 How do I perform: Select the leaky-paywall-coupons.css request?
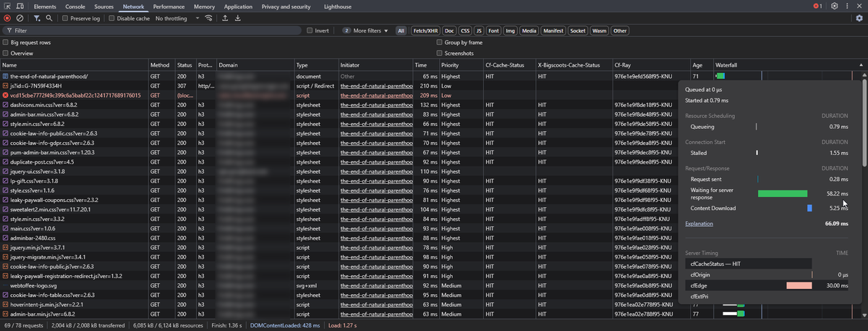click(x=54, y=200)
